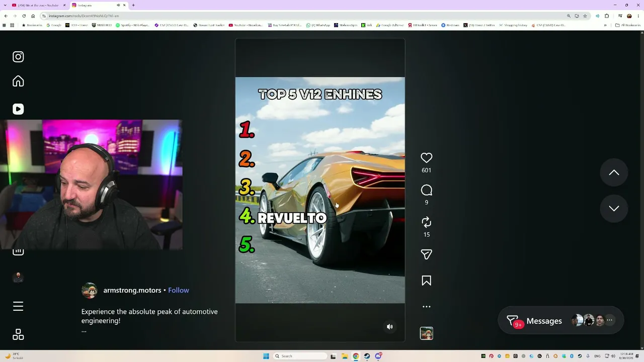Open the Messages floating panel
Screen dimensions: 644x362
coord(560,321)
